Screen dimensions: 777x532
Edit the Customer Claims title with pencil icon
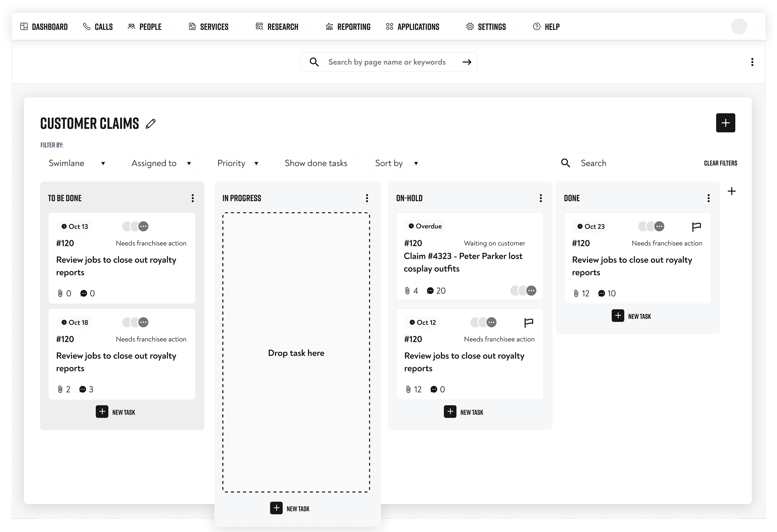[x=150, y=124]
